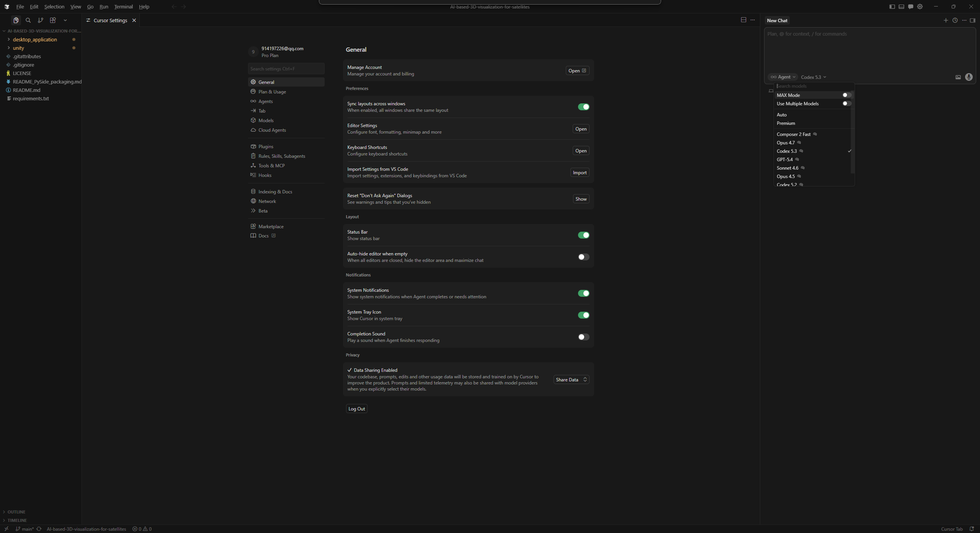Viewport: 980px width, 533px height.
Task: Go back with the navigation arrow
Action: click(174, 7)
